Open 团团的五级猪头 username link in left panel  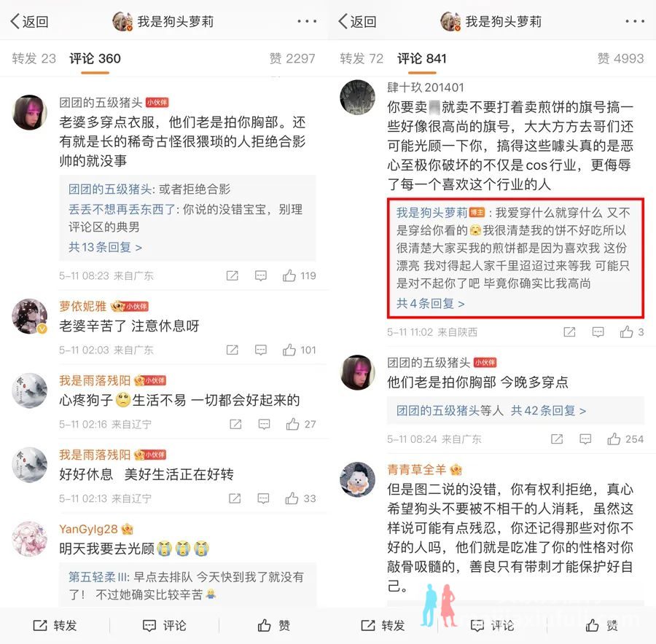tap(101, 102)
